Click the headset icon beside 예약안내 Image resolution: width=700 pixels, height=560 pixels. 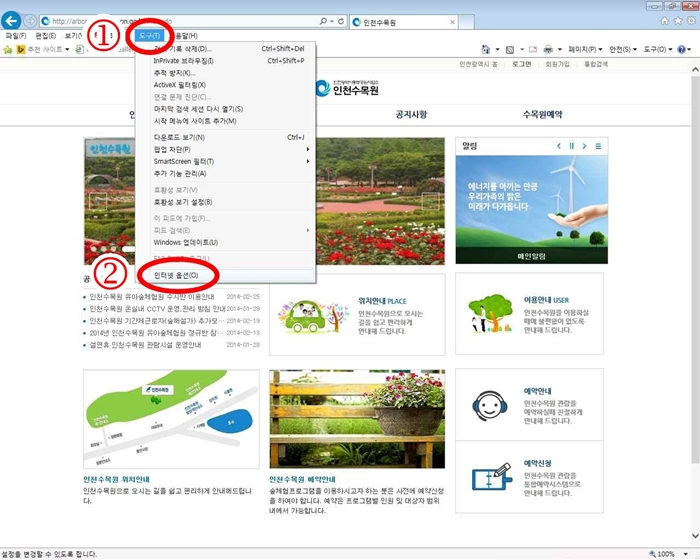(x=489, y=405)
